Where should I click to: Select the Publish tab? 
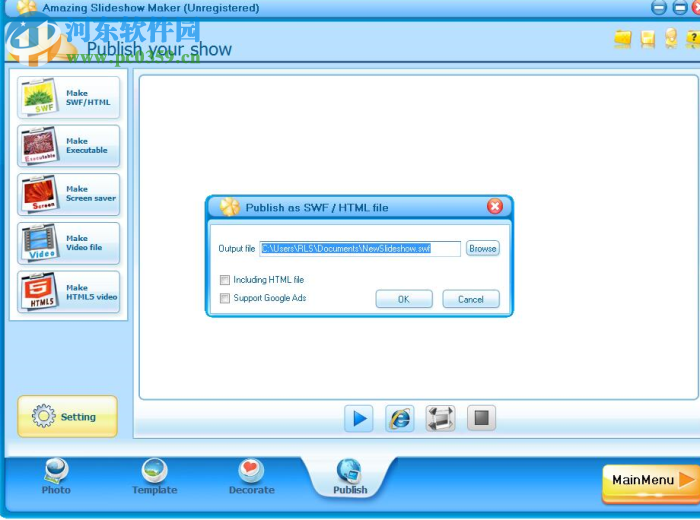point(350,477)
